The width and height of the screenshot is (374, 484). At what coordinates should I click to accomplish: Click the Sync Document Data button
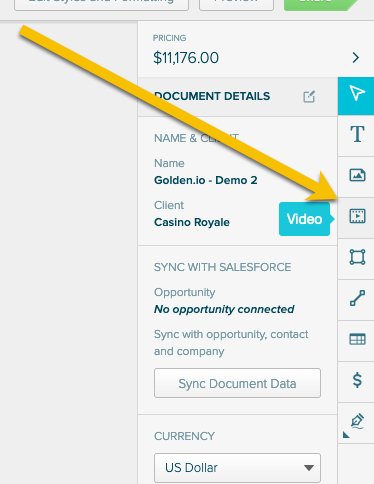(237, 383)
